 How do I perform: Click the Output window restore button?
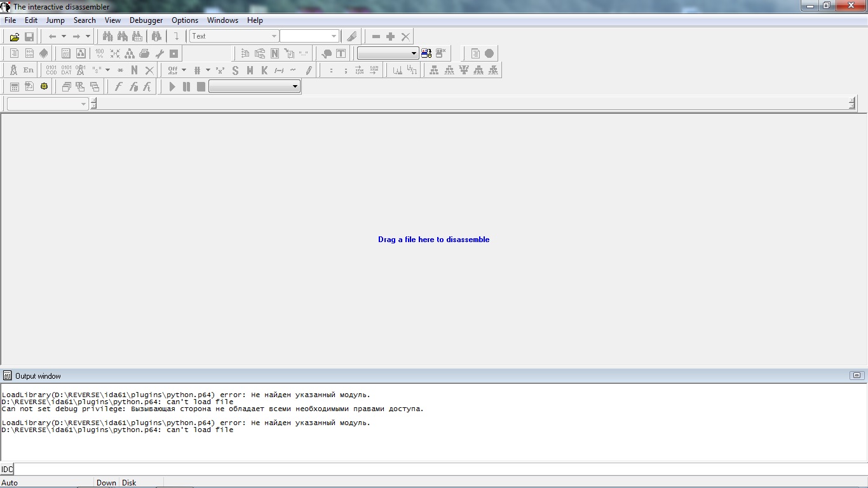pyautogui.click(x=857, y=376)
